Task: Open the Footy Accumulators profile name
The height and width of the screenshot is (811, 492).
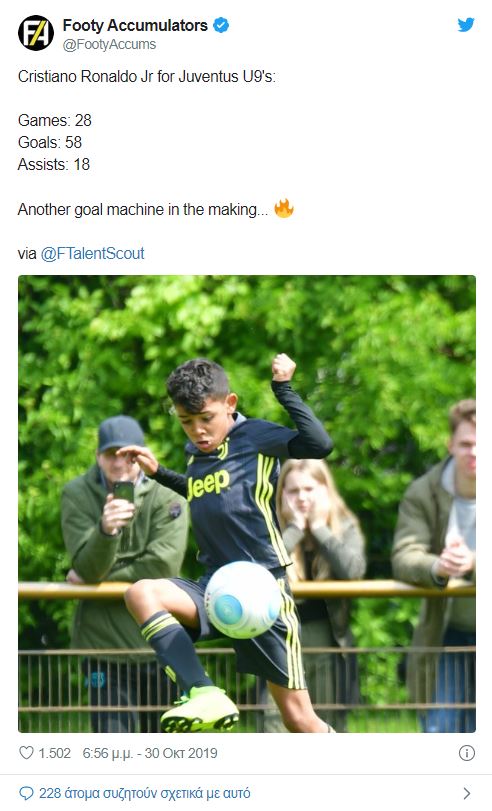Action: [x=135, y=25]
